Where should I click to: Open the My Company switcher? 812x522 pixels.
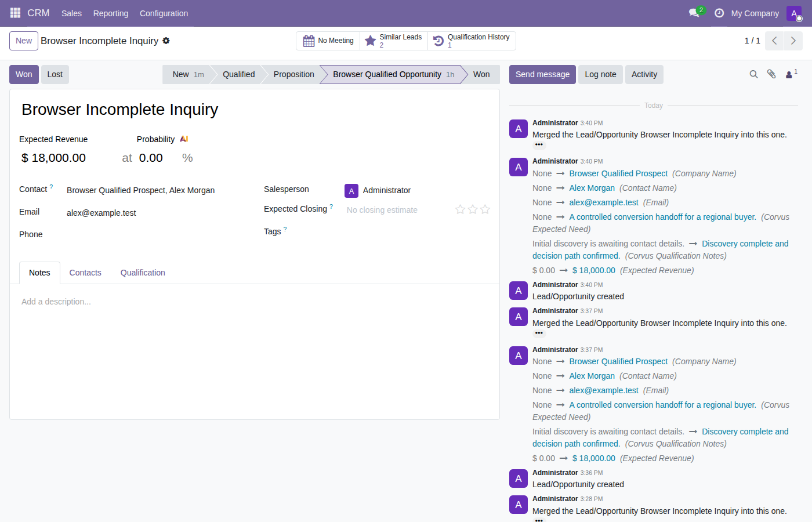point(755,13)
